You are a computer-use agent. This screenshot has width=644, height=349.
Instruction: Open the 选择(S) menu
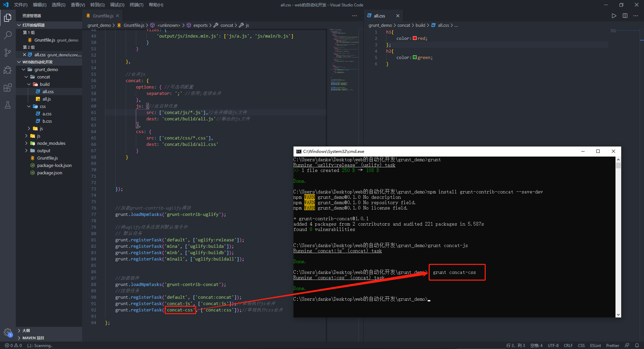[59, 5]
